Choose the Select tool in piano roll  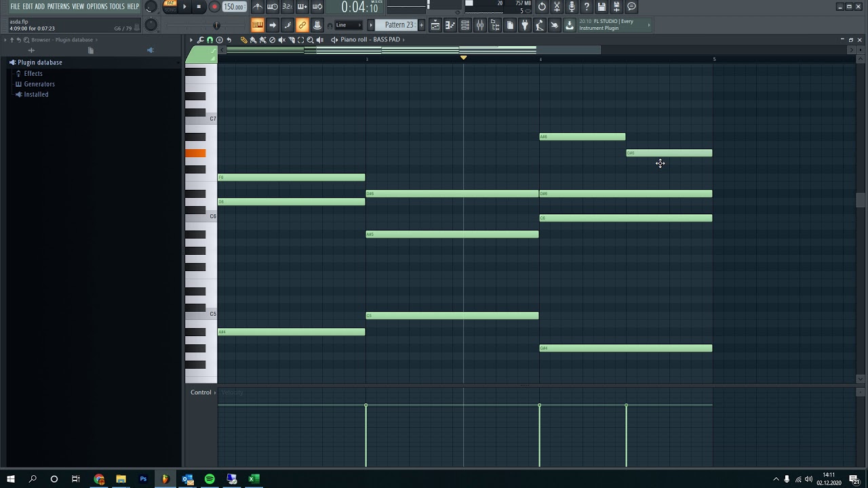[x=300, y=40]
